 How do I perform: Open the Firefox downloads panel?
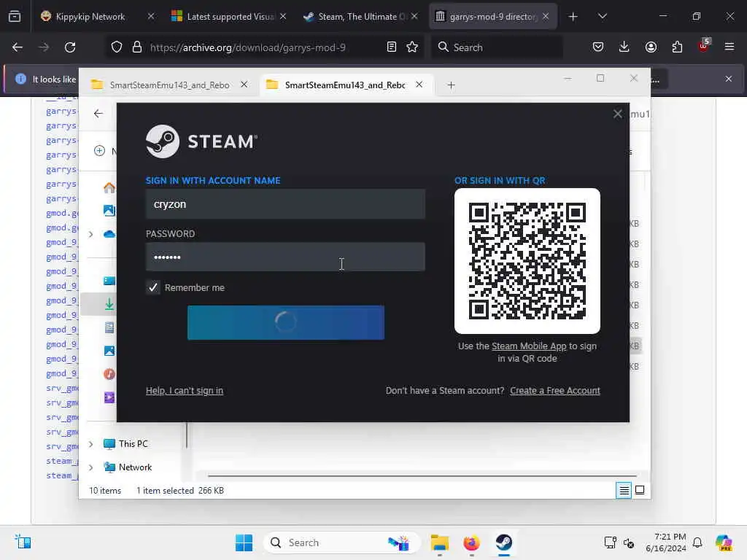624,47
